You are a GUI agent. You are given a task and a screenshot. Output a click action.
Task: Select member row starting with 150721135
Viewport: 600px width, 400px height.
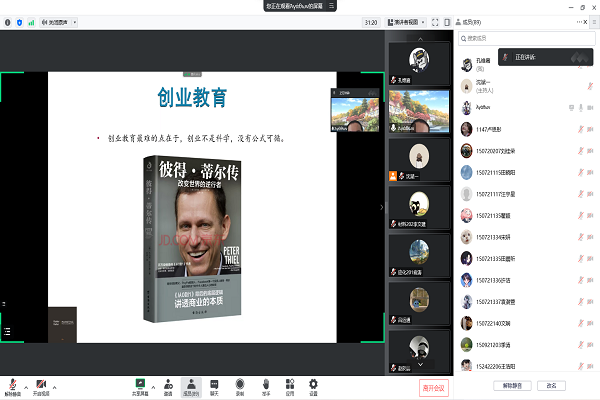tap(527, 216)
